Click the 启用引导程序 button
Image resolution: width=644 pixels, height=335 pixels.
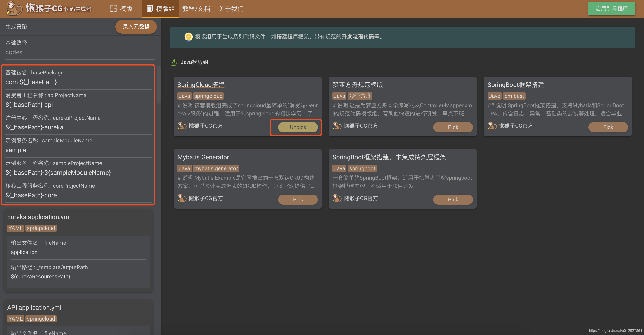pos(611,9)
